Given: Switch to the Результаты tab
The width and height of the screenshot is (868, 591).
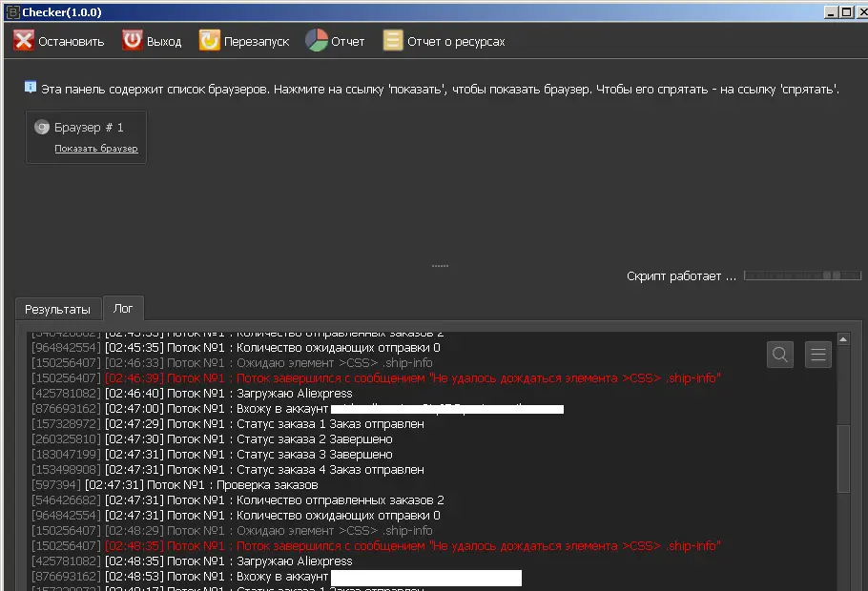Looking at the screenshot, I should coord(57,310).
